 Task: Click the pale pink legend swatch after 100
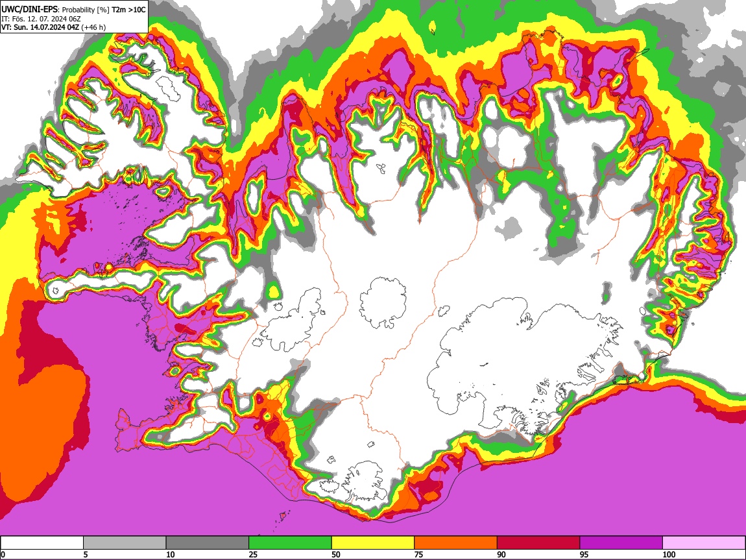pyautogui.click(x=704, y=543)
